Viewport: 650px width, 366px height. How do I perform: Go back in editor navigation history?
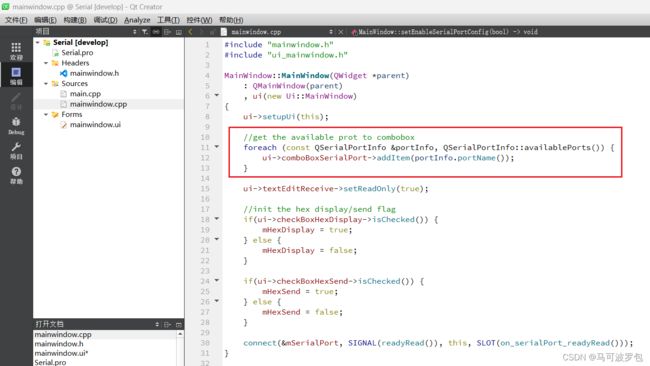[x=190, y=32]
